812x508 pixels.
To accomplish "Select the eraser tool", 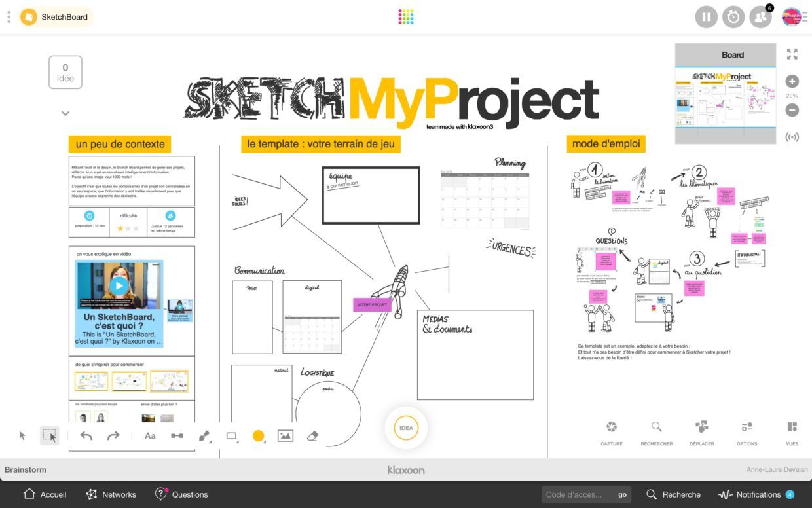I will (312, 436).
